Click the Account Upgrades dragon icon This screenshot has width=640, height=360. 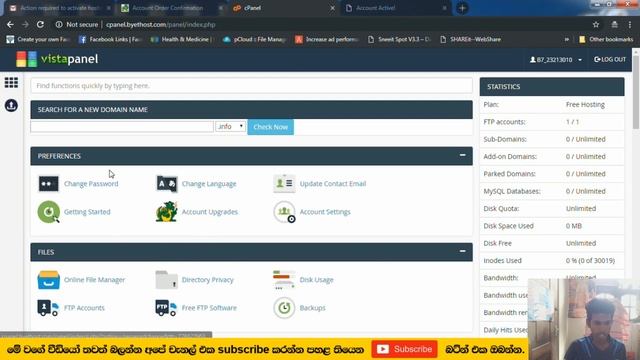coord(167,212)
